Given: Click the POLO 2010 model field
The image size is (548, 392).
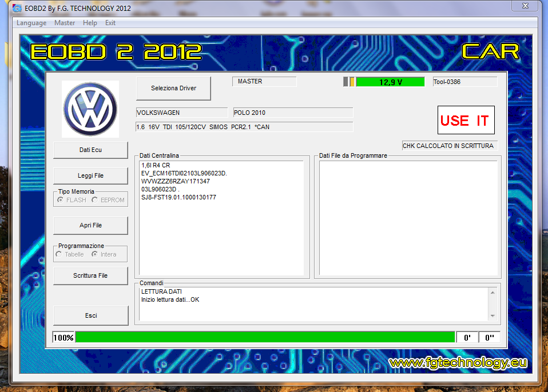Looking at the screenshot, I should pyautogui.click(x=293, y=113).
